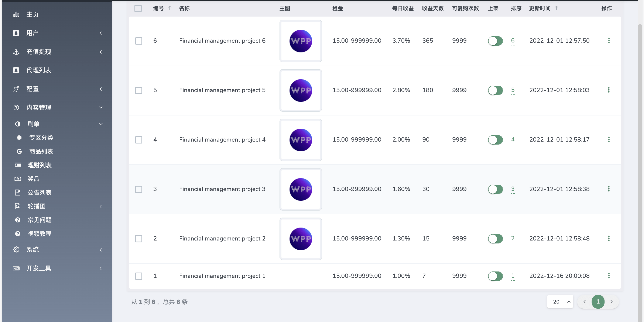Go to page 1 in pagination
The image size is (644, 322).
(598, 301)
